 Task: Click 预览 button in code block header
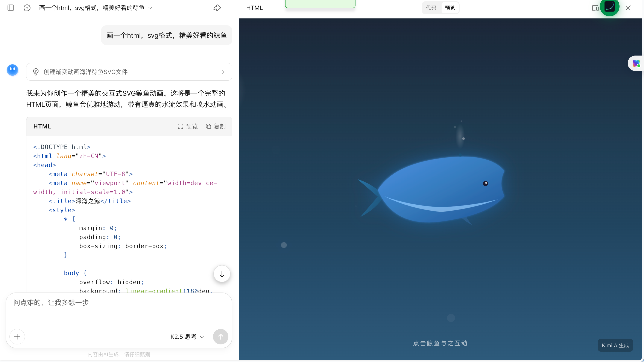tap(188, 126)
